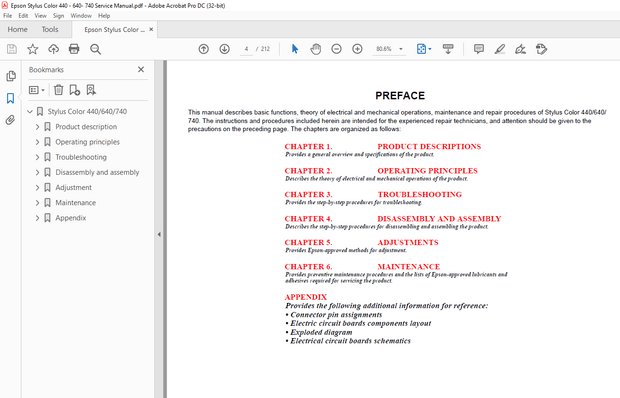
Task: Select the highlighter pen tool
Action: [x=500, y=49]
